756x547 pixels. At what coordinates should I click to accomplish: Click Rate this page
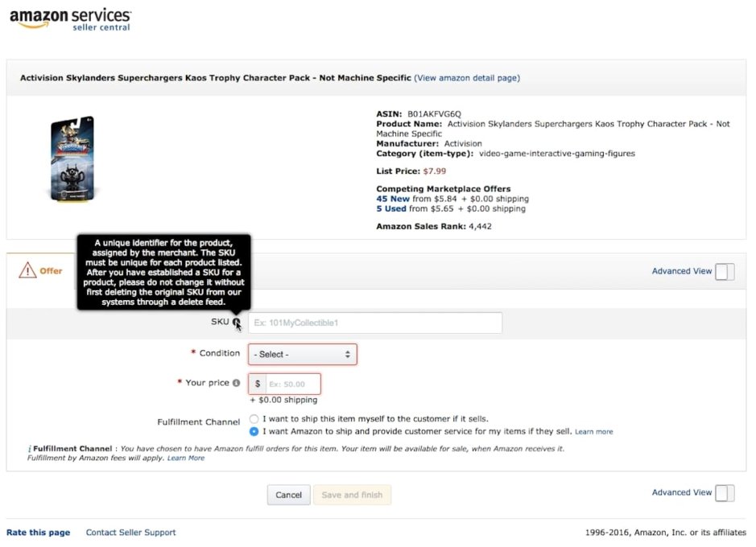(x=38, y=533)
